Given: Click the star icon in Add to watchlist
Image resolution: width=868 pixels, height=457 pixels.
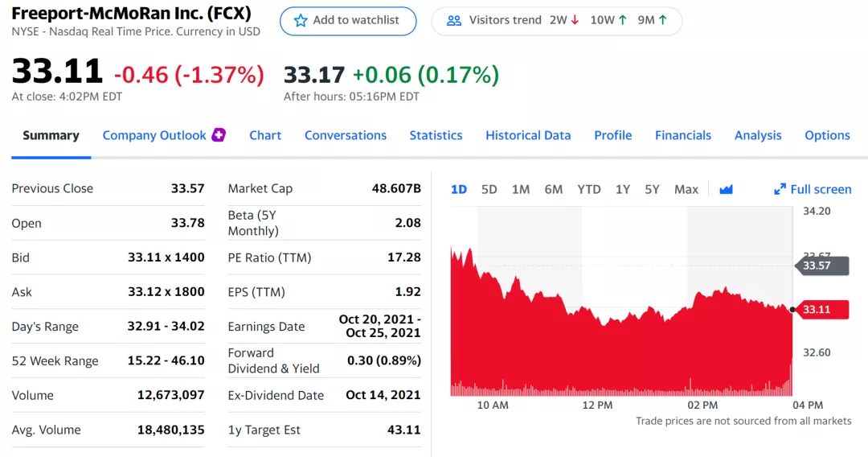Looking at the screenshot, I should [x=301, y=21].
